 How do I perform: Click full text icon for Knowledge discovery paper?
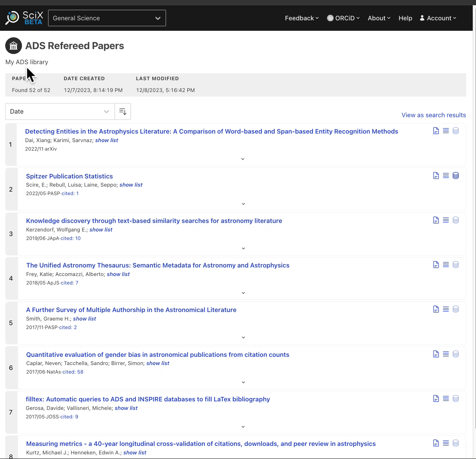point(436,220)
